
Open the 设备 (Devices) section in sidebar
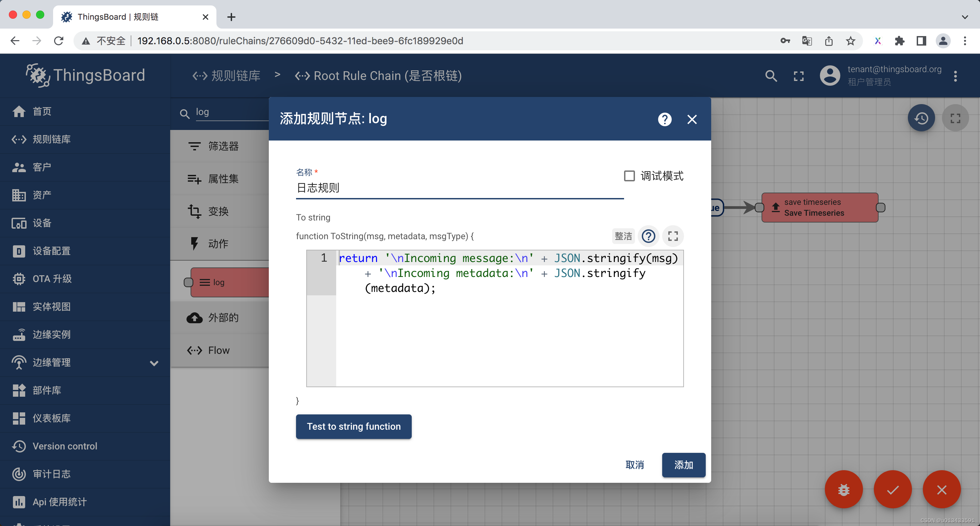pyautogui.click(x=42, y=223)
